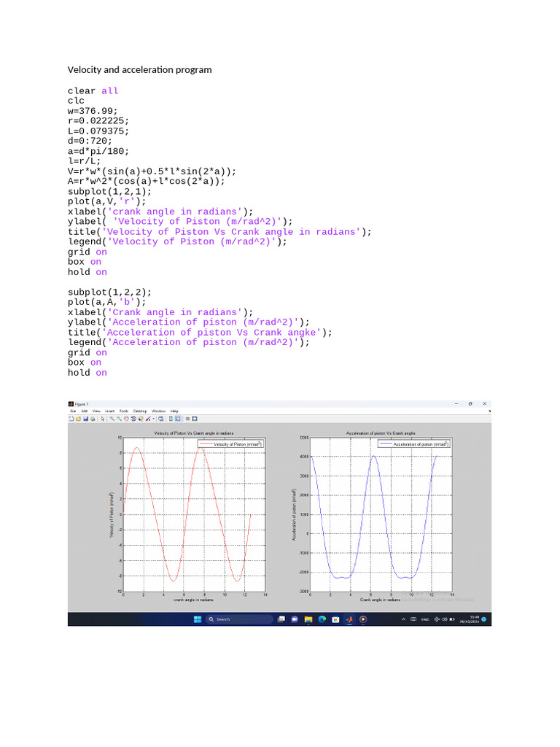Viewport: 560px width, 747px height.
Task: Open File Explorer from the taskbar
Action: 308,619
